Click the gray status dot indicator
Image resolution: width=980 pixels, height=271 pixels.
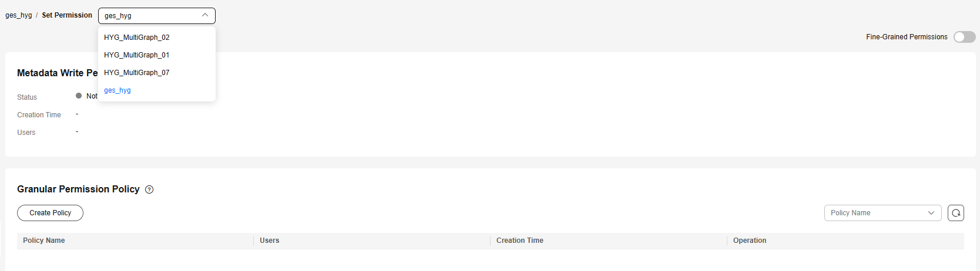(x=79, y=96)
